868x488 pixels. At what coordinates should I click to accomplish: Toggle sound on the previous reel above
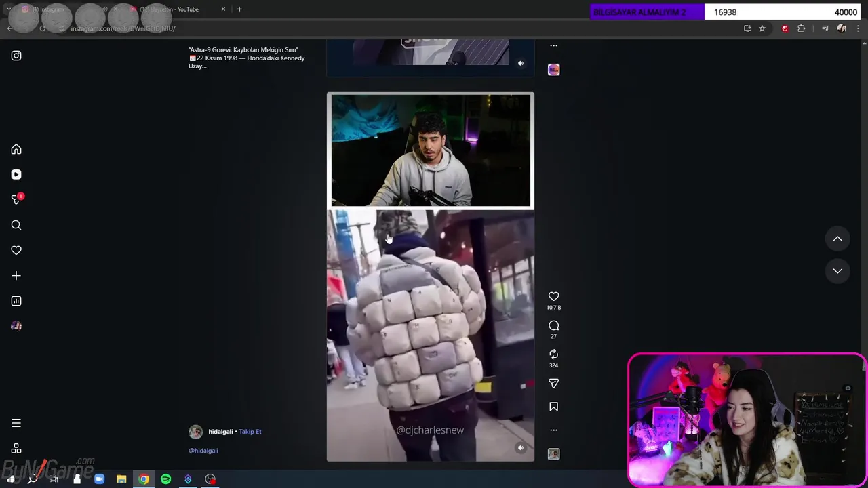coord(521,64)
